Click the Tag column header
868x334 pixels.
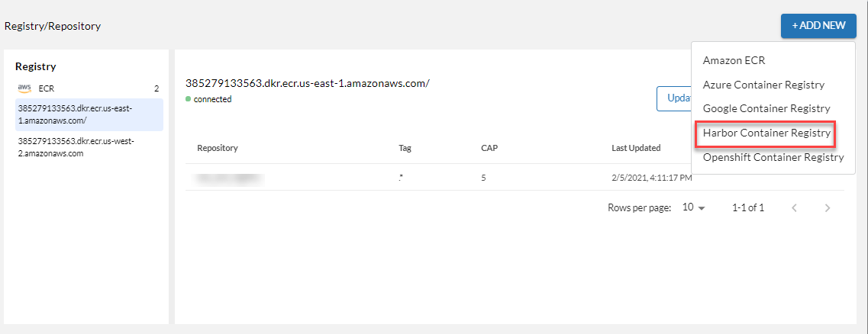405,148
